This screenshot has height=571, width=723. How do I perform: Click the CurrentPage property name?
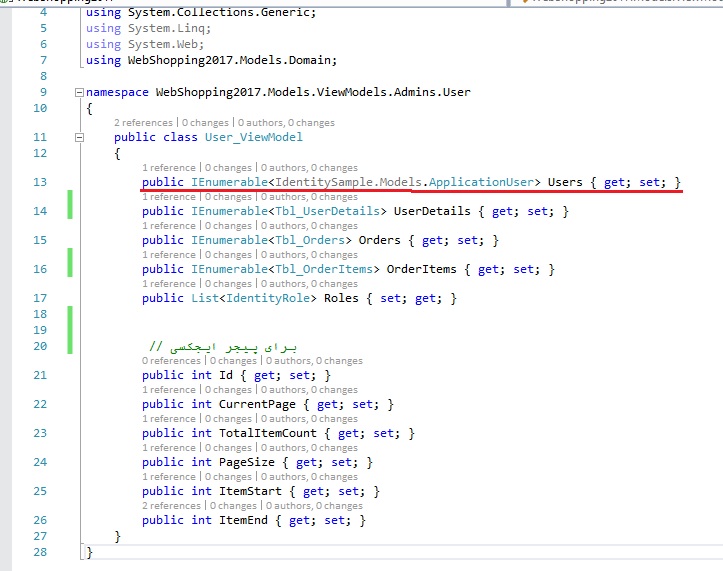pos(257,404)
